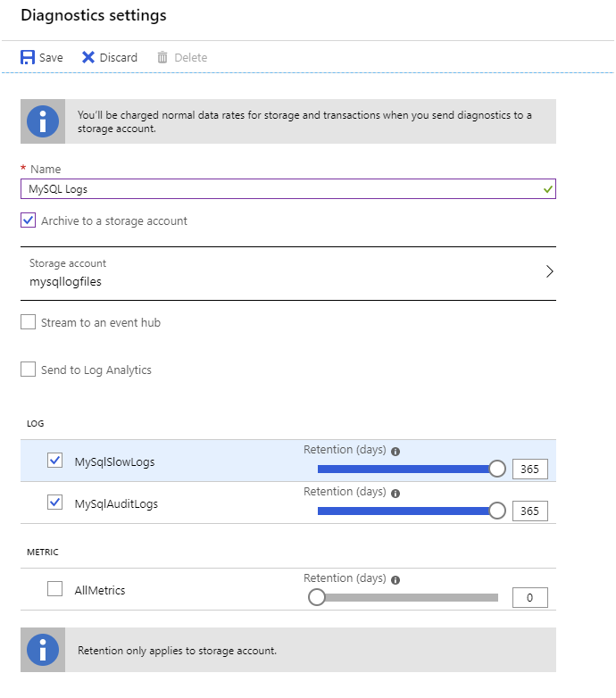The image size is (616, 698).
Task: Open storage account picker via chevron
Action: (550, 271)
